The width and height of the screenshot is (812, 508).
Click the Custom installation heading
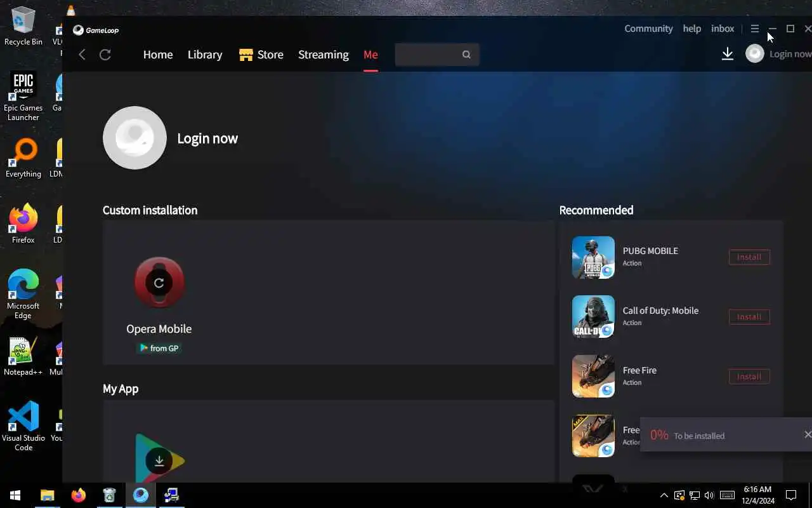tap(150, 210)
